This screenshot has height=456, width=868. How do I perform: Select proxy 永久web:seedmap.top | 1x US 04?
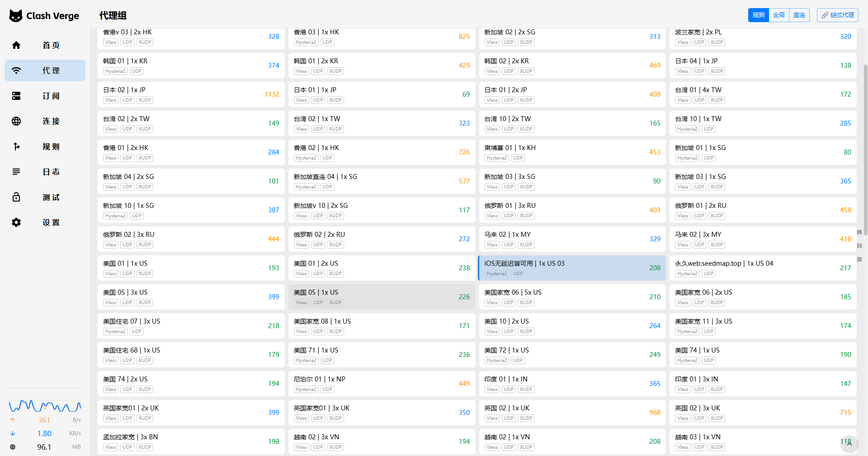[763, 268]
